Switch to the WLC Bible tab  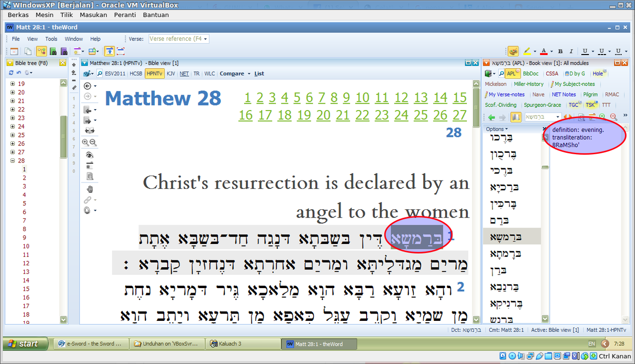point(210,73)
